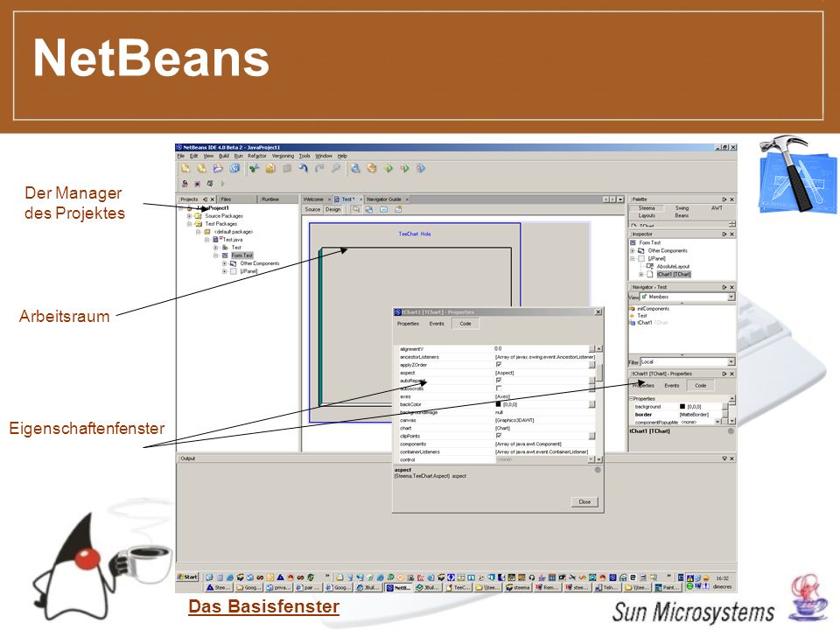
Task: Click the Form Test icon in Inspector
Action: tap(633, 242)
